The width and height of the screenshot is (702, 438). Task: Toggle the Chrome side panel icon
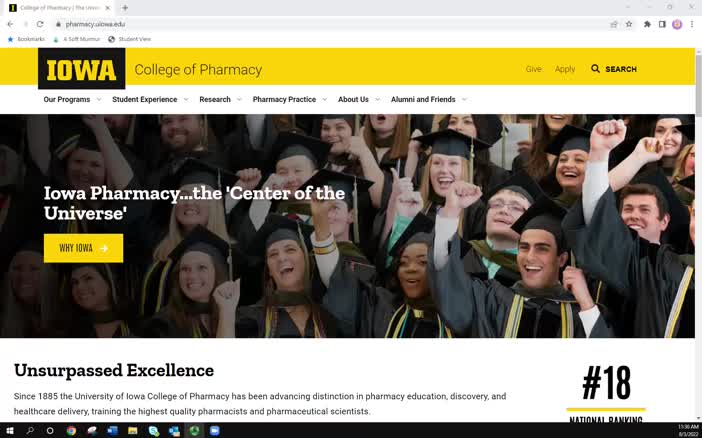coord(662,24)
